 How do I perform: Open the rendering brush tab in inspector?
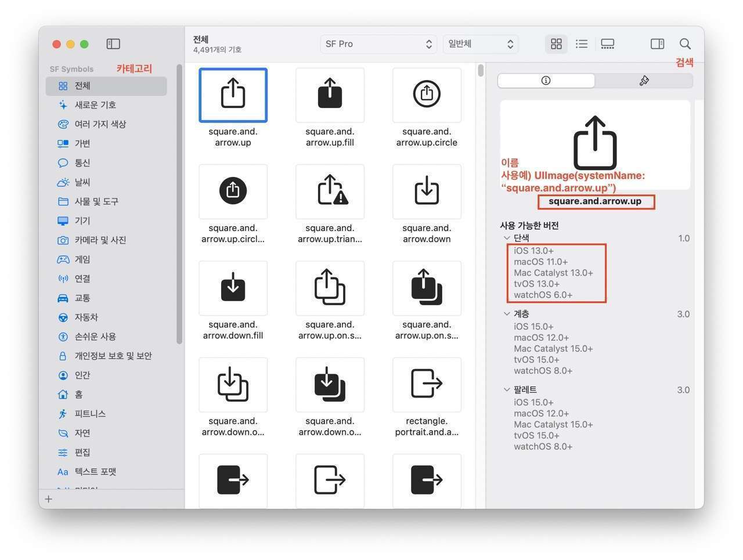coord(644,81)
